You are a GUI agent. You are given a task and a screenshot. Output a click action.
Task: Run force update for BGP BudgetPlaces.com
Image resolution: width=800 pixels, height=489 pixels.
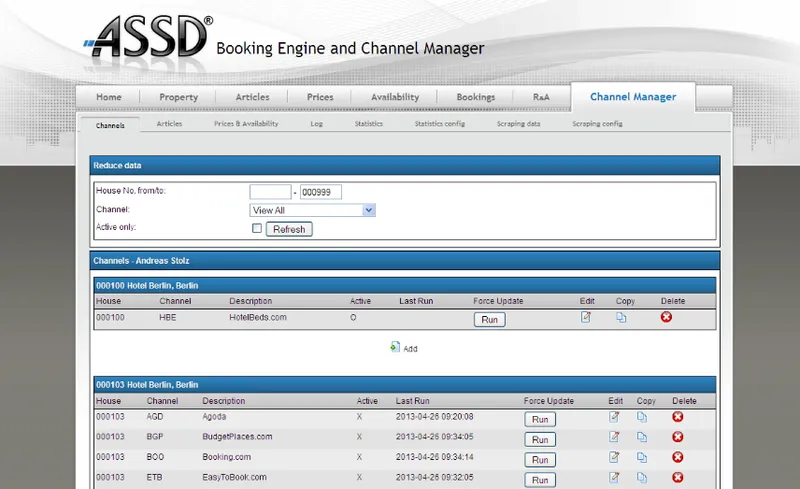coord(540,439)
